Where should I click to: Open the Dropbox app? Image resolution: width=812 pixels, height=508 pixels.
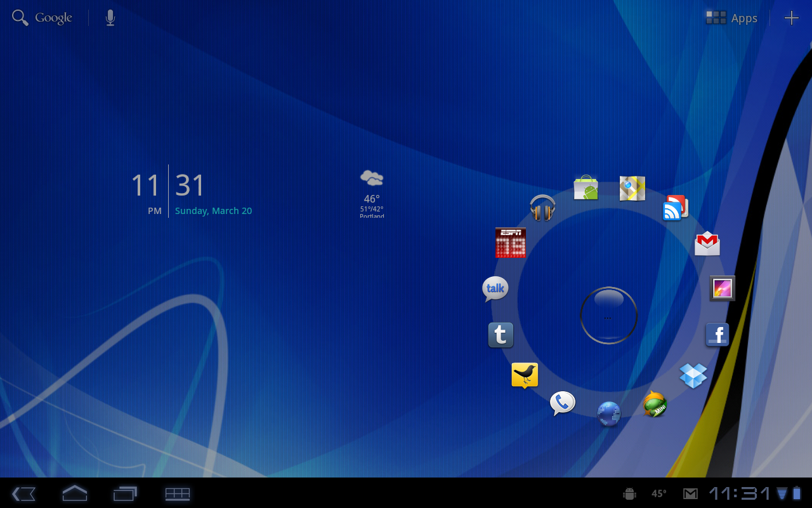click(x=693, y=375)
